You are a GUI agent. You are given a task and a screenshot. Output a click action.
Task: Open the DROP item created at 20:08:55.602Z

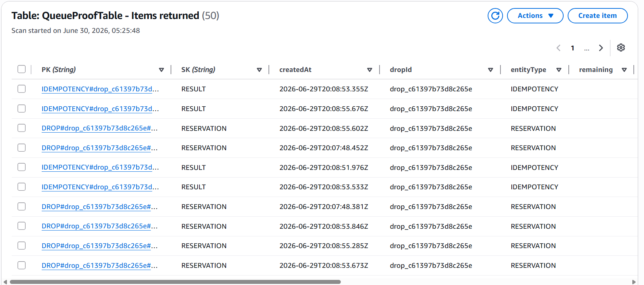(100, 128)
